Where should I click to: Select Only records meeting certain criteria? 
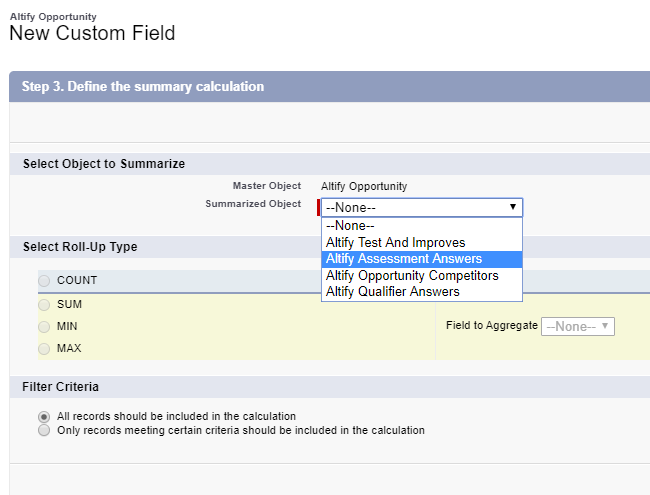coord(44,430)
